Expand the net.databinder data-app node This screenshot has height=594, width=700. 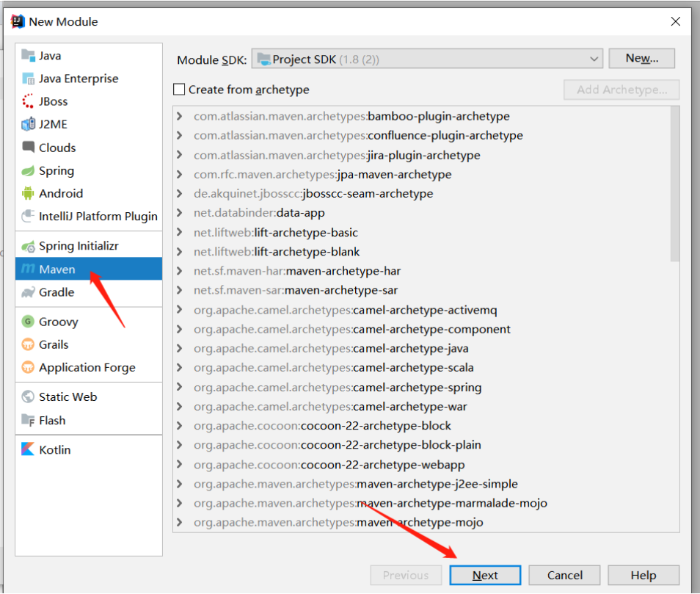click(x=180, y=213)
